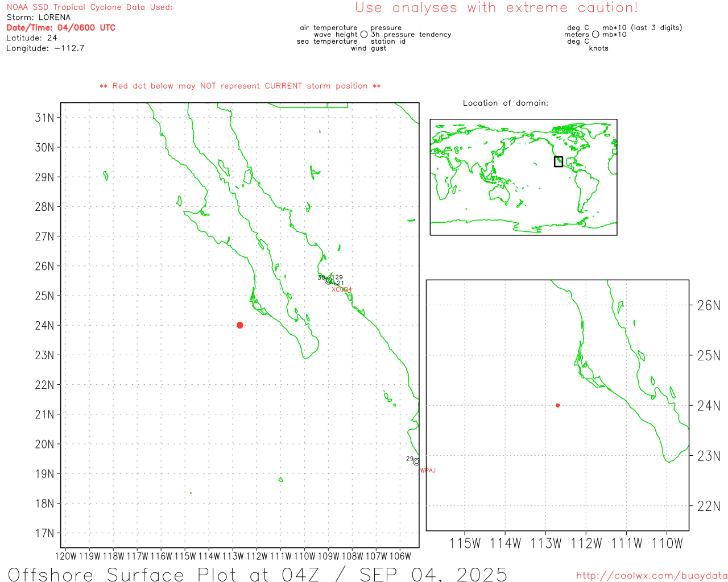The width and height of the screenshot is (728, 582).
Task: Click the 110W label on the inset map
Action: [x=667, y=543]
